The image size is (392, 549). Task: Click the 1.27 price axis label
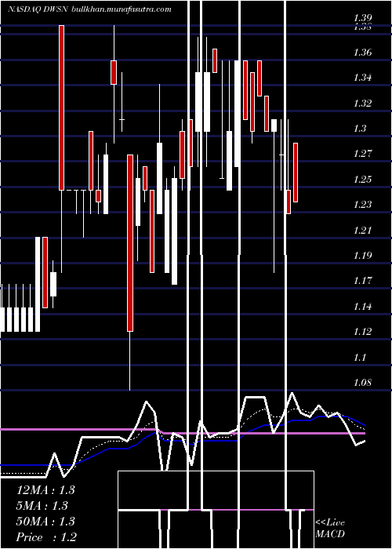[x=362, y=154]
